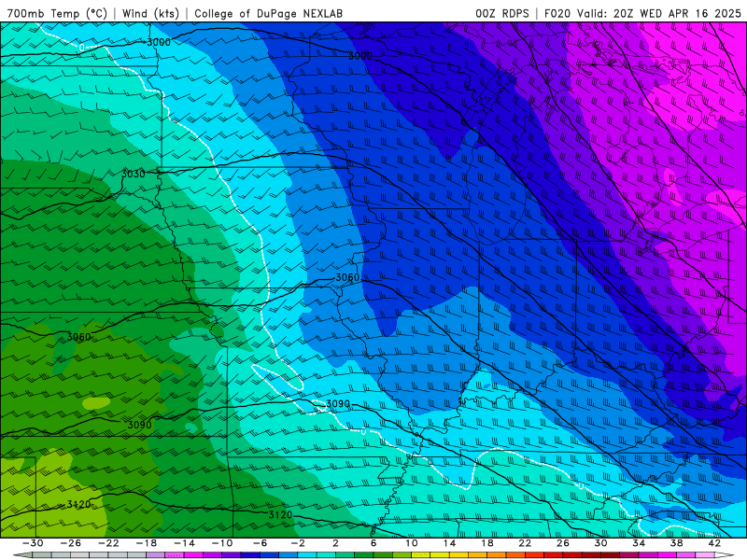Click the 3090 contour label in the green area
Screen dimensions: 747x560
click(x=139, y=425)
